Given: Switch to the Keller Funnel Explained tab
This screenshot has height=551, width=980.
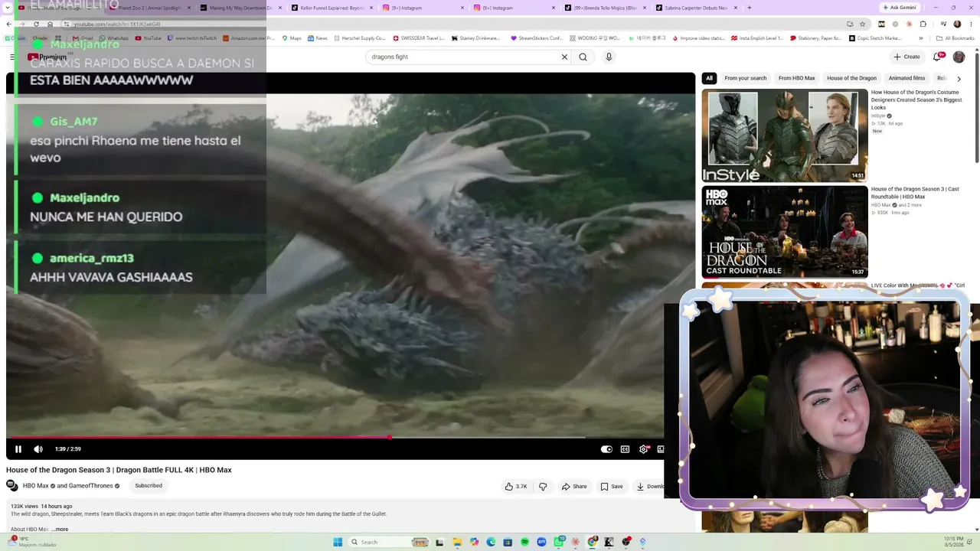Looking at the screenshot, I should point(332,8).
